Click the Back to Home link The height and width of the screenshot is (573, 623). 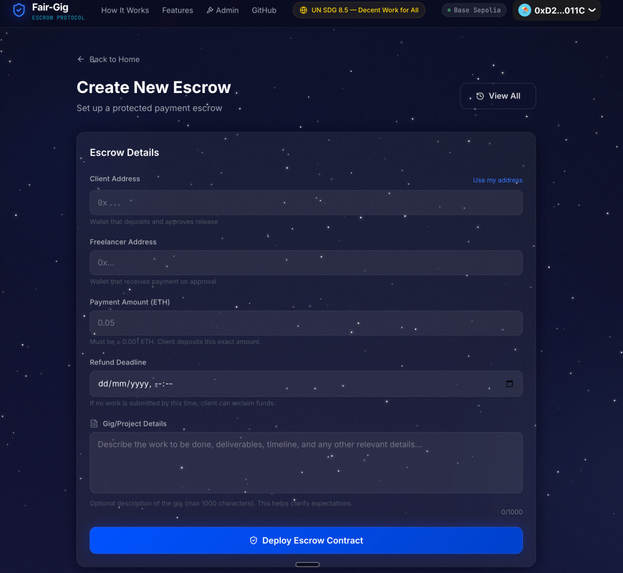pos(108,59)
